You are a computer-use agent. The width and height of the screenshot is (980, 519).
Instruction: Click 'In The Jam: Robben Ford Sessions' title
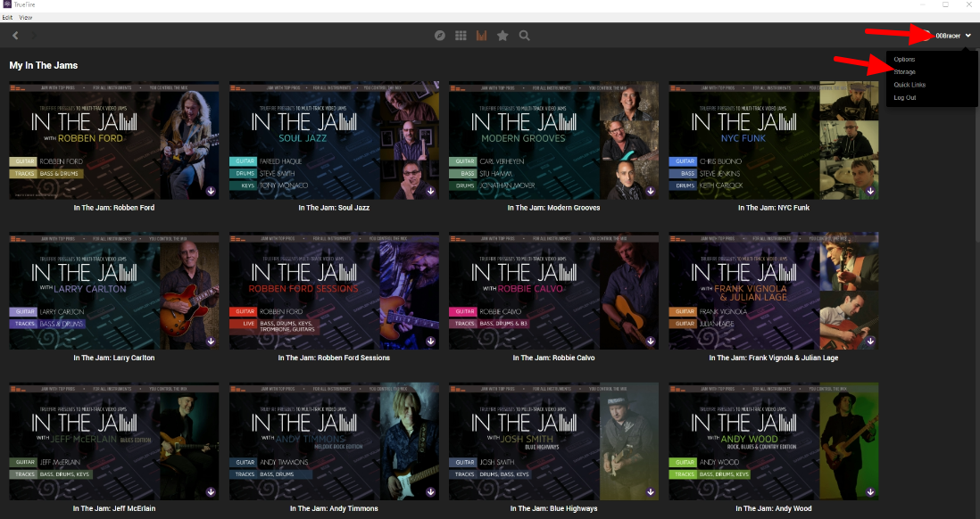[334, 358]
